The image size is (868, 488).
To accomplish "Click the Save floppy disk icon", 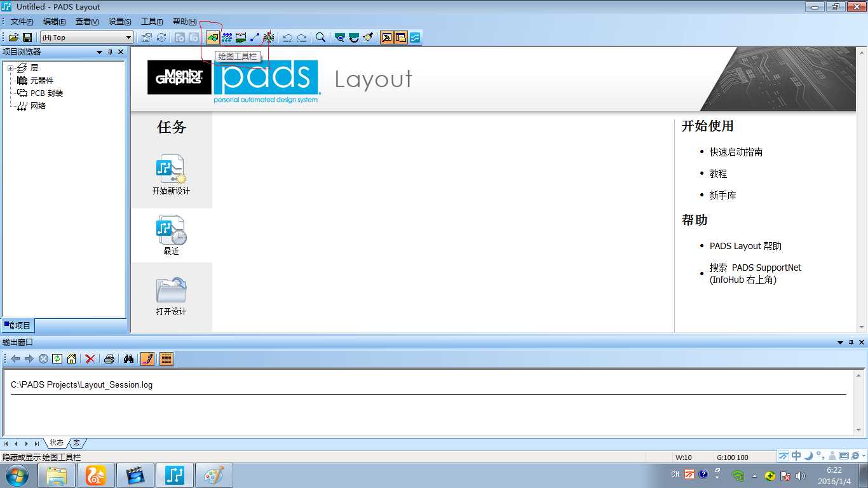I will 27,37.
